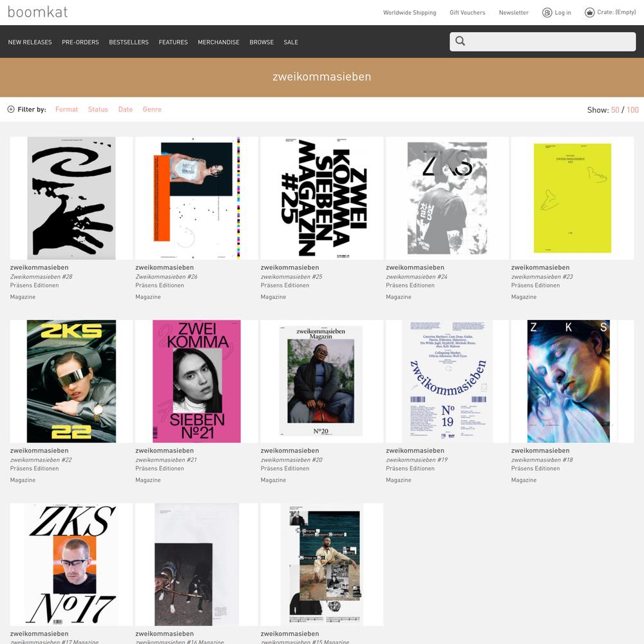Click title link 'zweikommasieben #21'

(166, 460)
